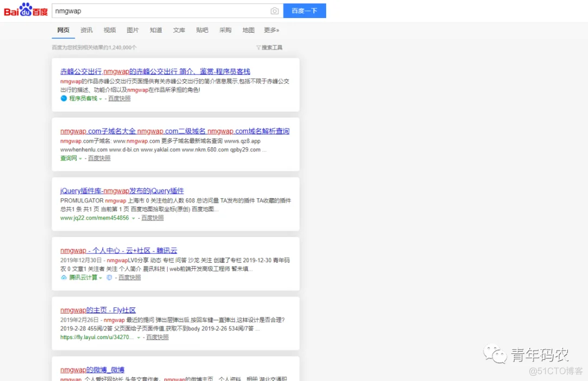The width and height of the screenshot is (588, 381).
Task: Open result nmgwap的主页 - Fly社区
Action: 98,310
